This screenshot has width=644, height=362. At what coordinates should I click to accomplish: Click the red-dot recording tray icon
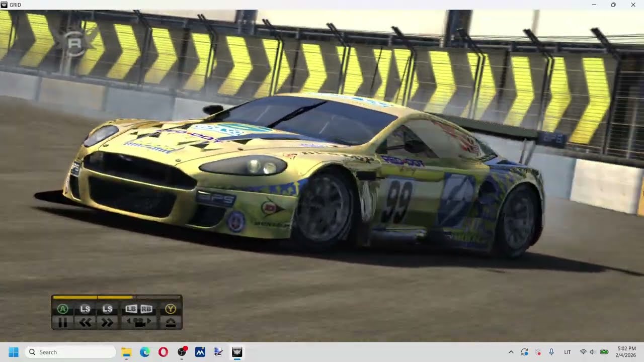pos(538,352)
